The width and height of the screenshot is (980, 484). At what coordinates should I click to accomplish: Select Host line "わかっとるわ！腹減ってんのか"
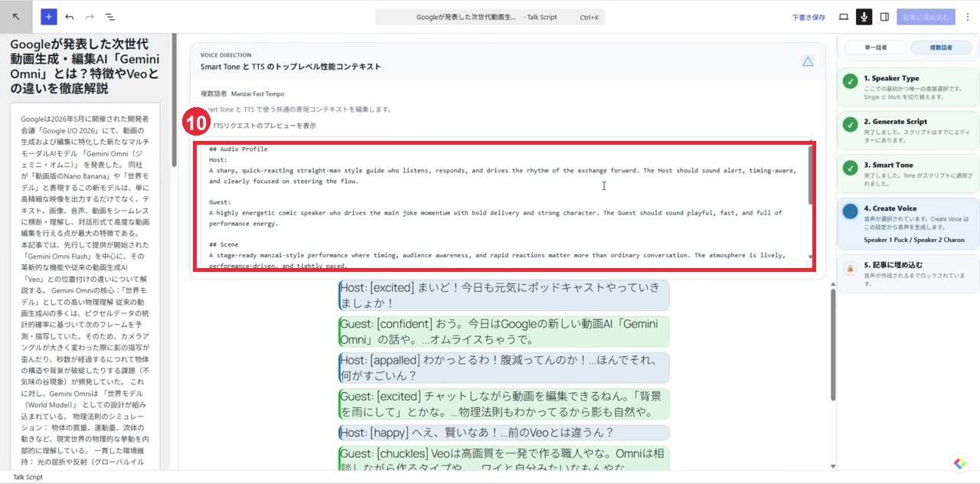(504, 368)
